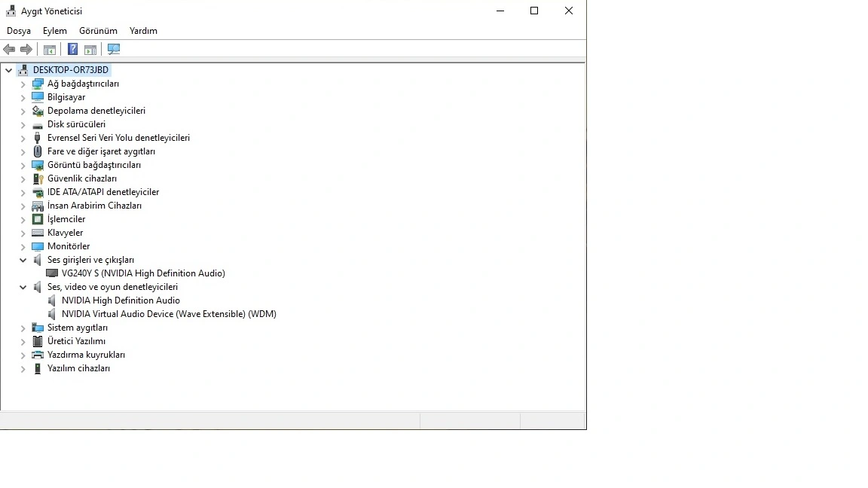The image size is (868, 488).
Task: Expand Ağ bağdaştırıcıları category
Action: (x=23, y=84)
